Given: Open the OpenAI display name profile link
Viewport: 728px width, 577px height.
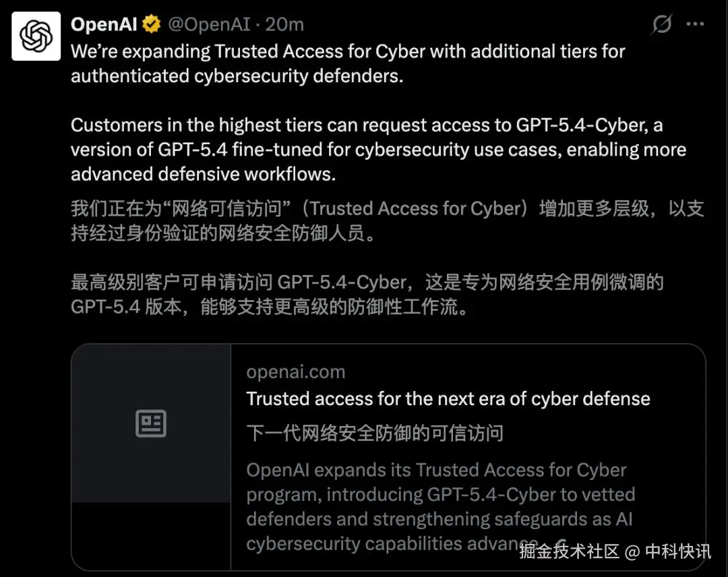Looking at the screenshot, I should tap(104, 25).
